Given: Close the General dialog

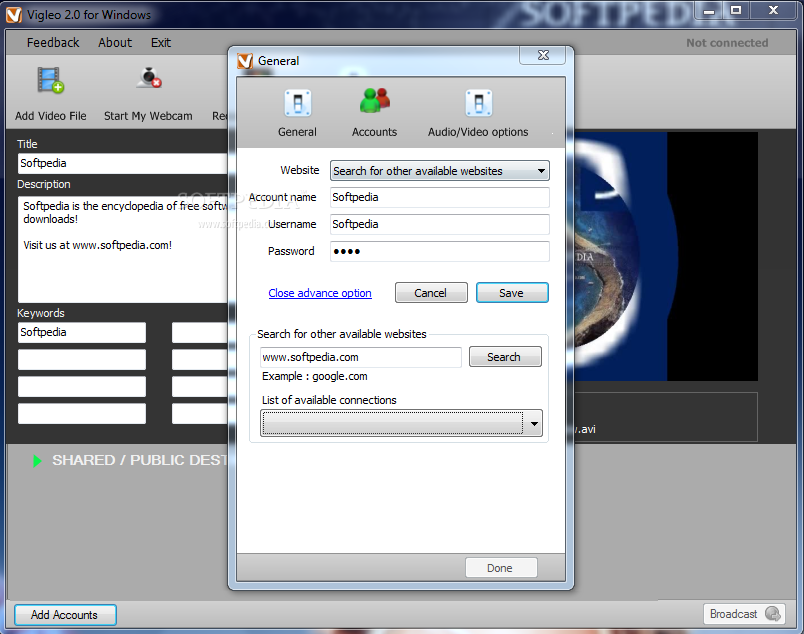Looking at the screenshot, I should (x=543, y=55).
